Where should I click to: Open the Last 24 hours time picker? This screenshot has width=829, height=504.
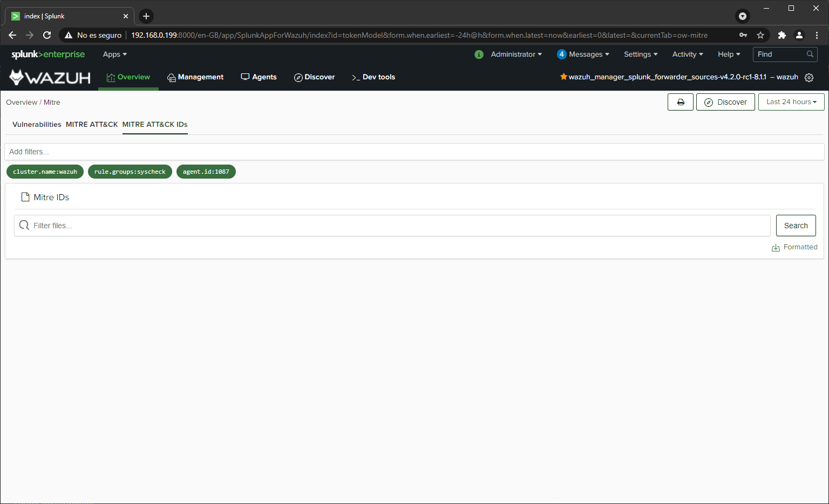tap(791, 101)
